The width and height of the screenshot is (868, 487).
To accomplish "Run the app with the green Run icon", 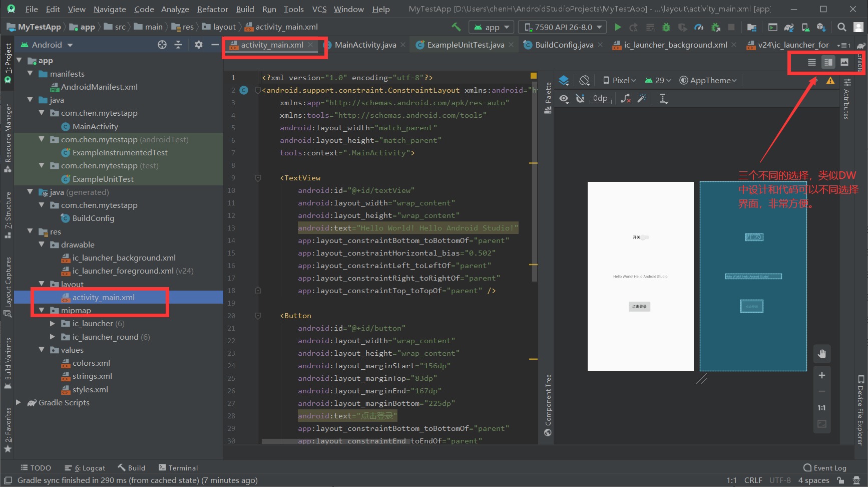I will tap(618, 27).
